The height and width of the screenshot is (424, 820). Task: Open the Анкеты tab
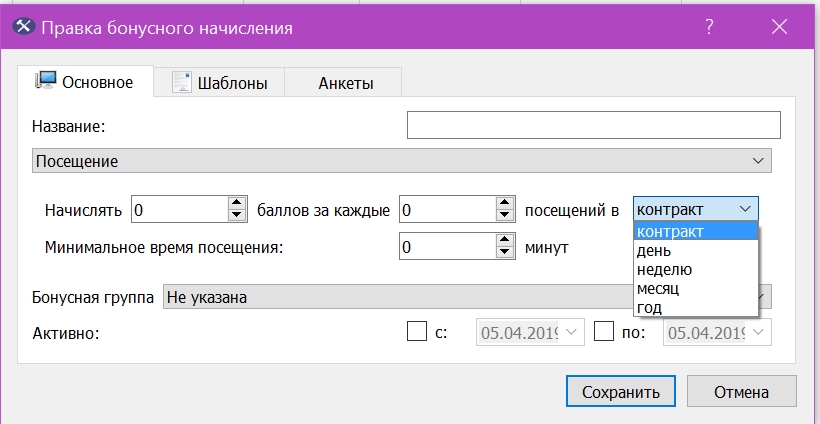pos(343,83)
